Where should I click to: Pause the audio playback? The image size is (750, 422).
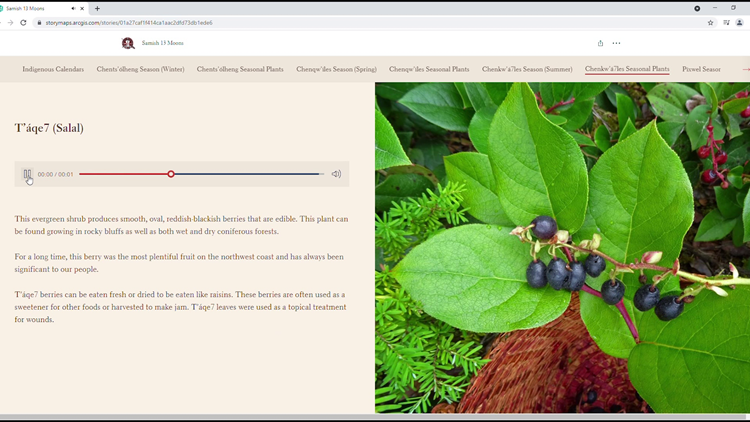[x=27, y=174]
